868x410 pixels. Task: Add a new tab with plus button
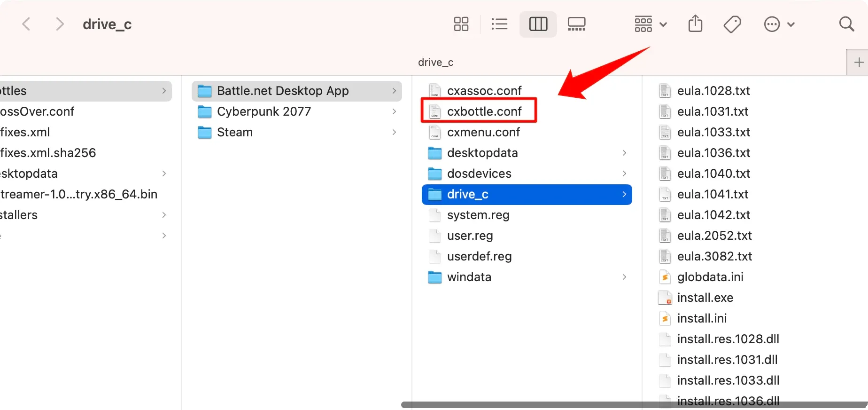[859, 62]
